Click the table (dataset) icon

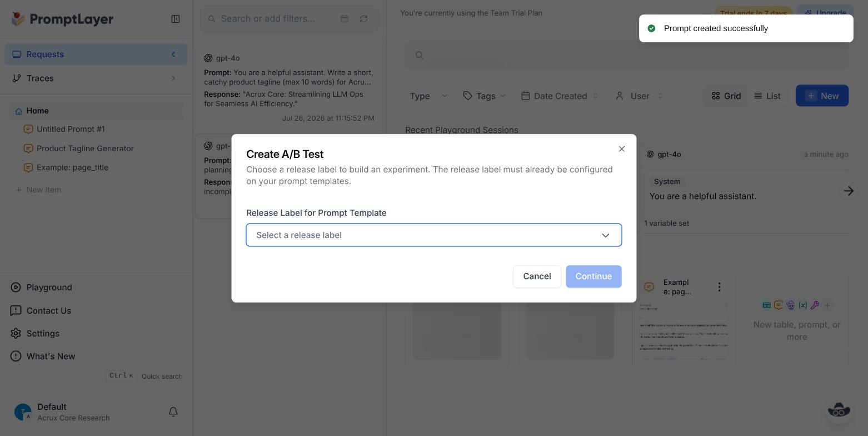[766, 305]
